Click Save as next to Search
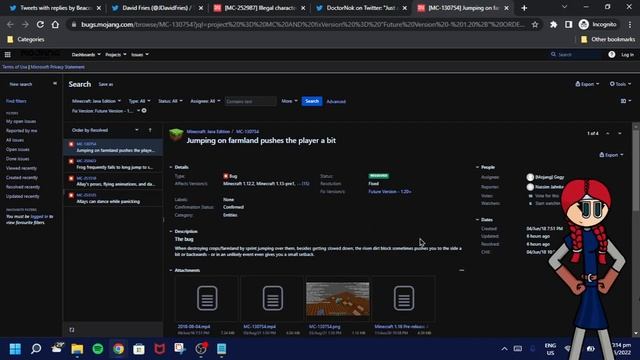This screenshot has height=360, width=640. click(x=106, y=84)
